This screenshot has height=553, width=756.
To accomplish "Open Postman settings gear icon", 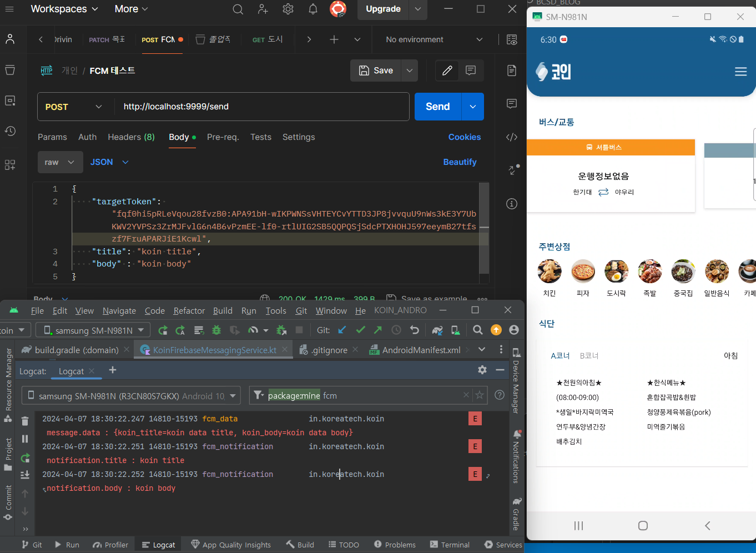I will [x=288, y=9].
